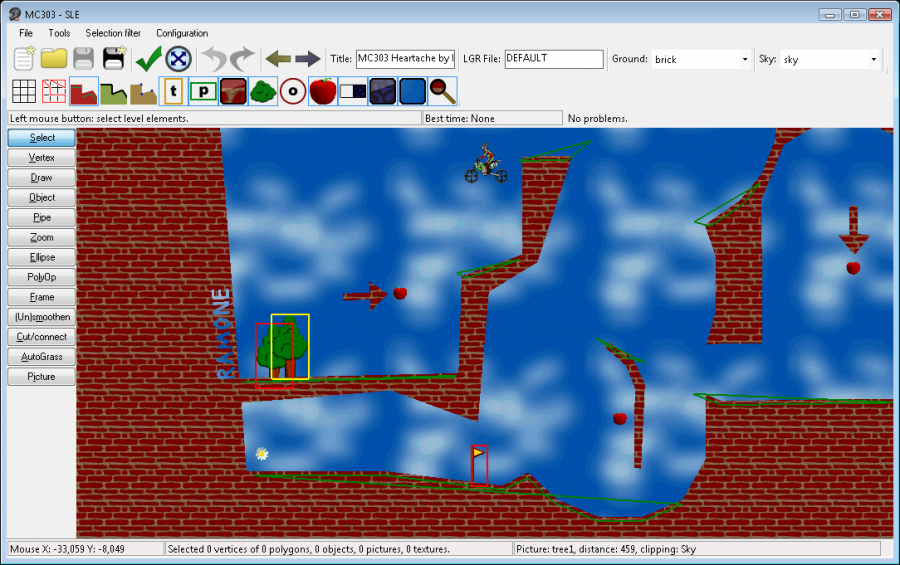This screenshot has width=900, height=565.
Task: Toggle the grid display icon
Action: [24, 91]
